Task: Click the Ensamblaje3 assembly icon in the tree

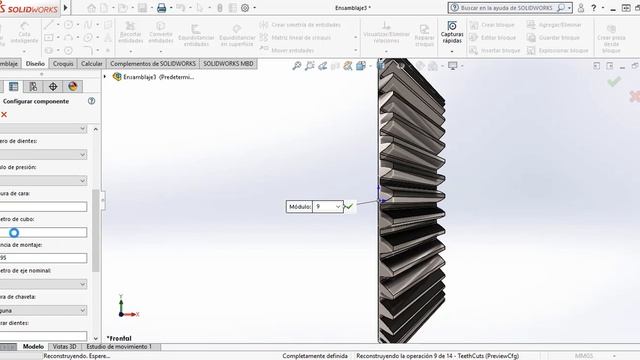Action: (x=117, y=77)
